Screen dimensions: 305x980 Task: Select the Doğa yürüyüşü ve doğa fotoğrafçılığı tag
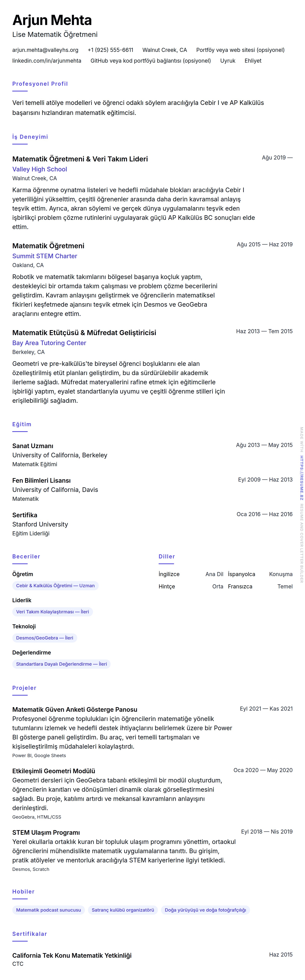[x=205, y=910]
